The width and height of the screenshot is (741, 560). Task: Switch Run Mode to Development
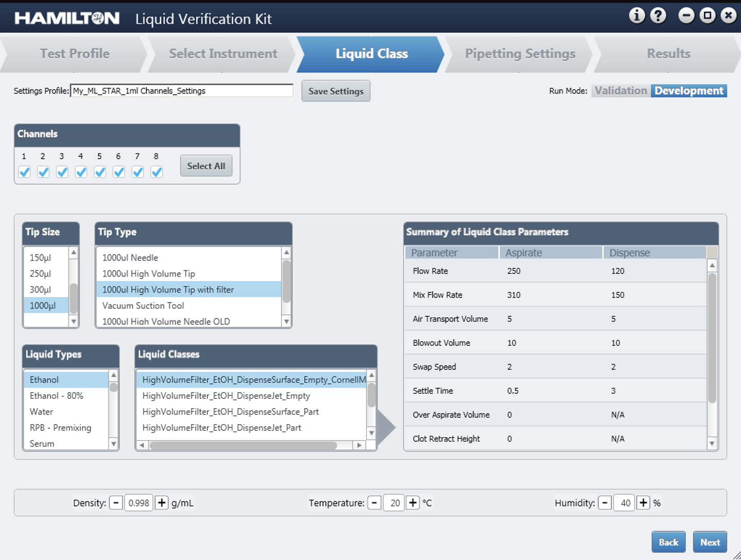(x=689, y=91)
